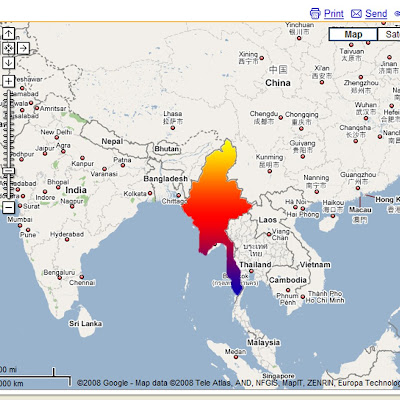Screen dimensions: 400x400
Task: Switch to the Map view tab
Action: pyautogui.click(x=353, y=34)
